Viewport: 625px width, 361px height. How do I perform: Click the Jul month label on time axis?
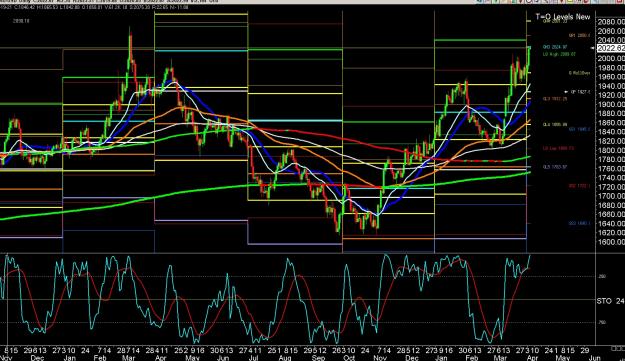pos(253,358)
